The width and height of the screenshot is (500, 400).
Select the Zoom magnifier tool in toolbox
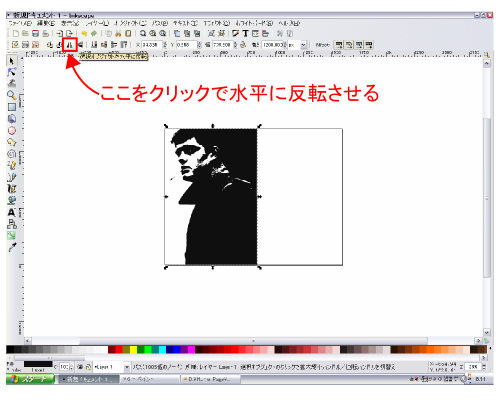tap(12, 95)
